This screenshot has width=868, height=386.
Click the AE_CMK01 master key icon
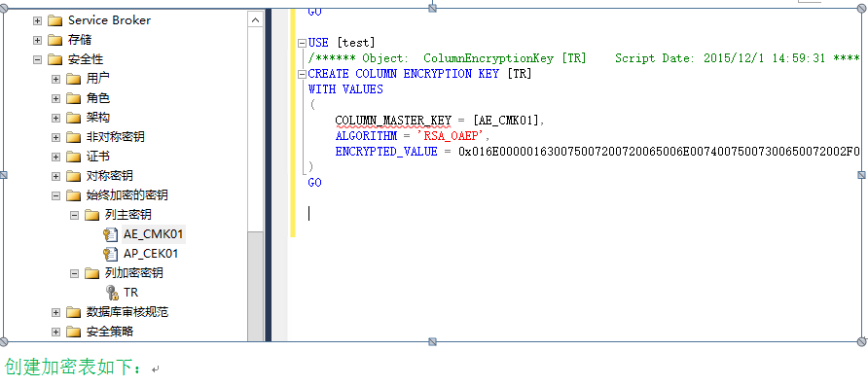click(111, 234)
